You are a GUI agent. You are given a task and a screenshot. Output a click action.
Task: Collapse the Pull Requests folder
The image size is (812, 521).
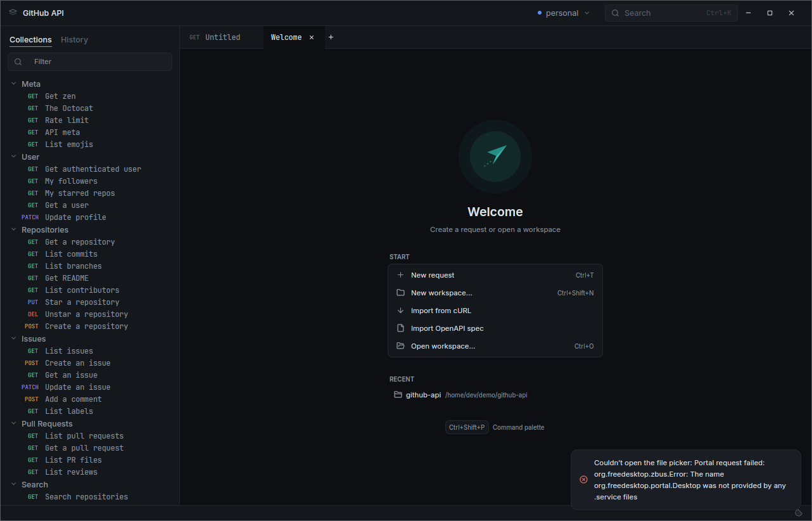pos(13,423)
